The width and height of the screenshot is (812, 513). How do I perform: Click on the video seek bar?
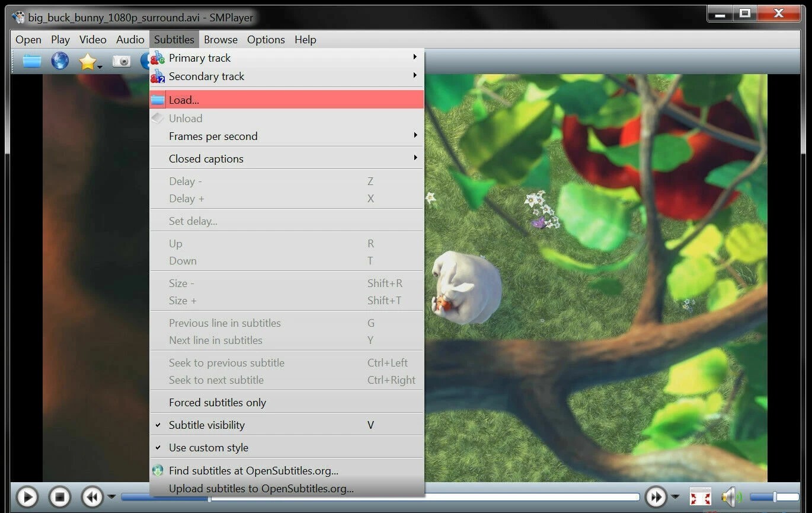(x=380, y=497)
